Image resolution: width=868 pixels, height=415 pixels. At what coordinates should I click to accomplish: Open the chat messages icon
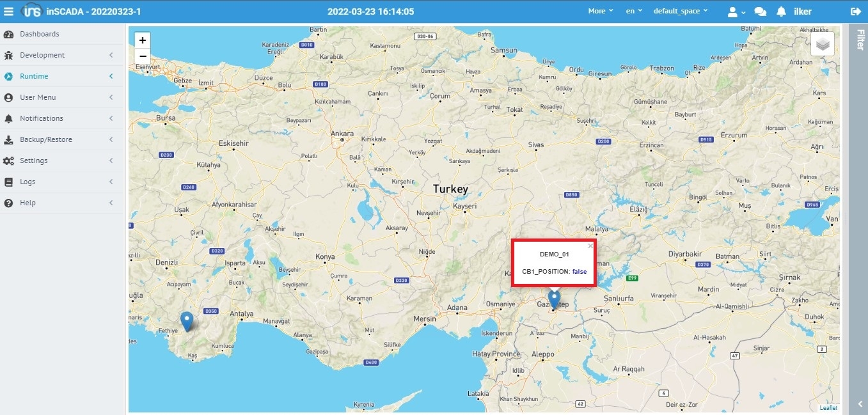click(x=761, y=12)
